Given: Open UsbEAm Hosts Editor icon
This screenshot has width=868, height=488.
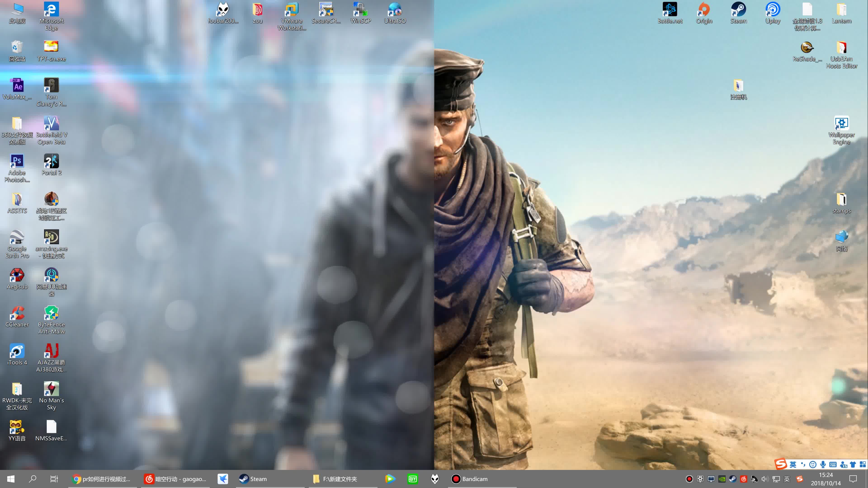Looking at the screenshot, I should click(841, 54).
